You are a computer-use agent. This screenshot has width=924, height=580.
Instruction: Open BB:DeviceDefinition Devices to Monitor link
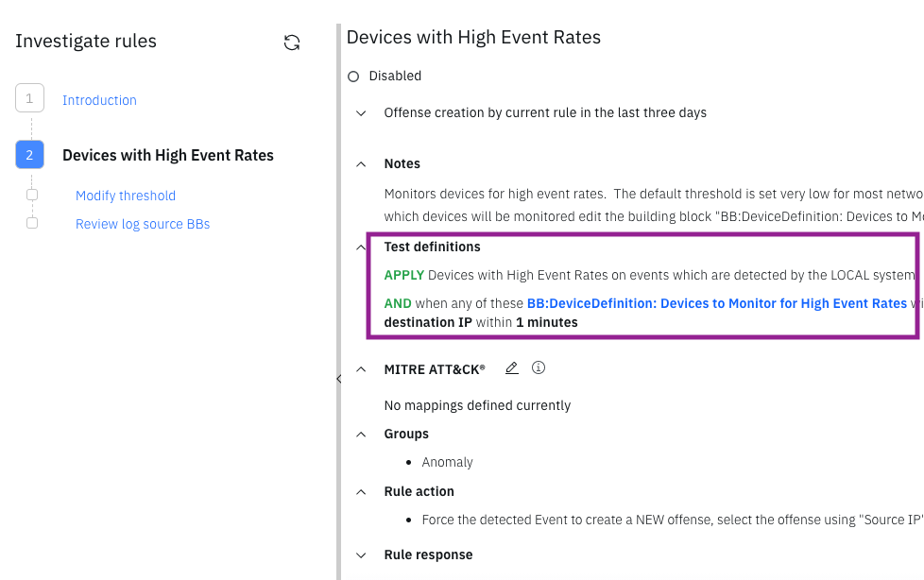[716, 303]
